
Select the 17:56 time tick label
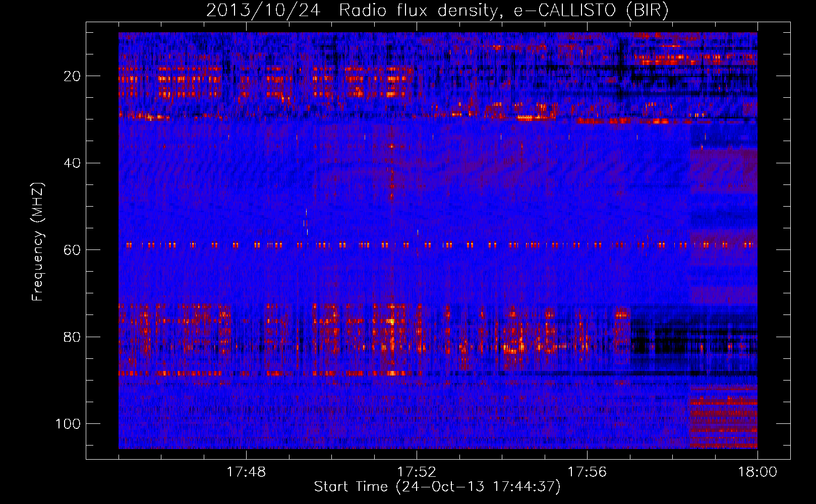(x=587, y=472)
